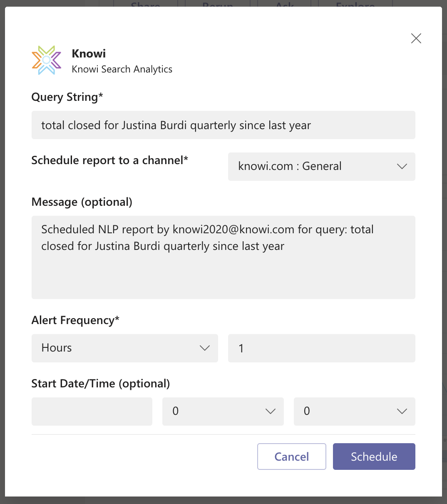Click into the Query String field

223,125
